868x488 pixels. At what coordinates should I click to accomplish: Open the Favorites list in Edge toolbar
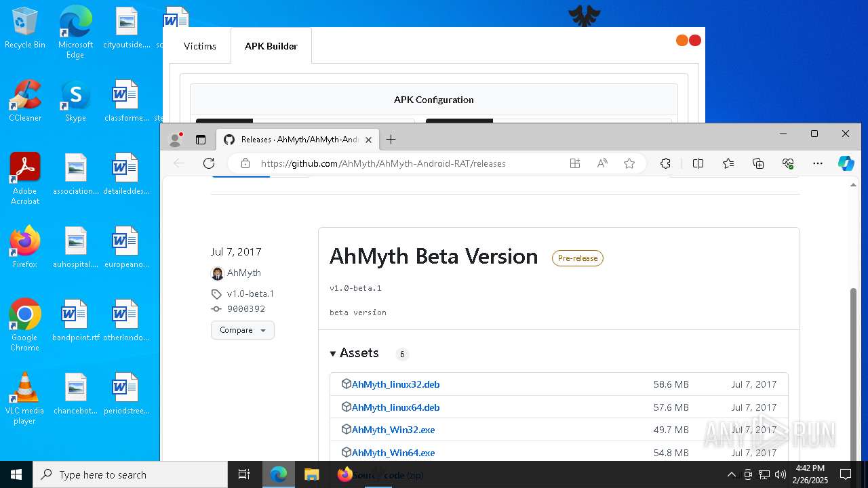tap(728, 163)
